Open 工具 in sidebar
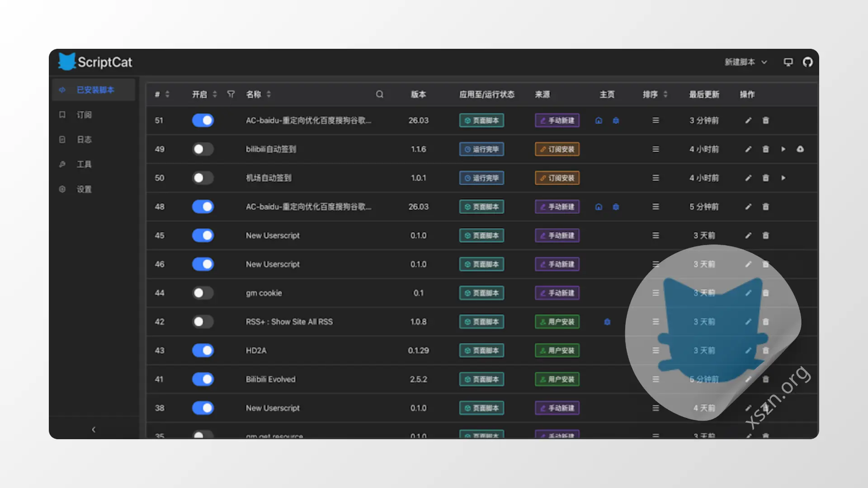Screen dimensions: 868x488 [94, 164]
